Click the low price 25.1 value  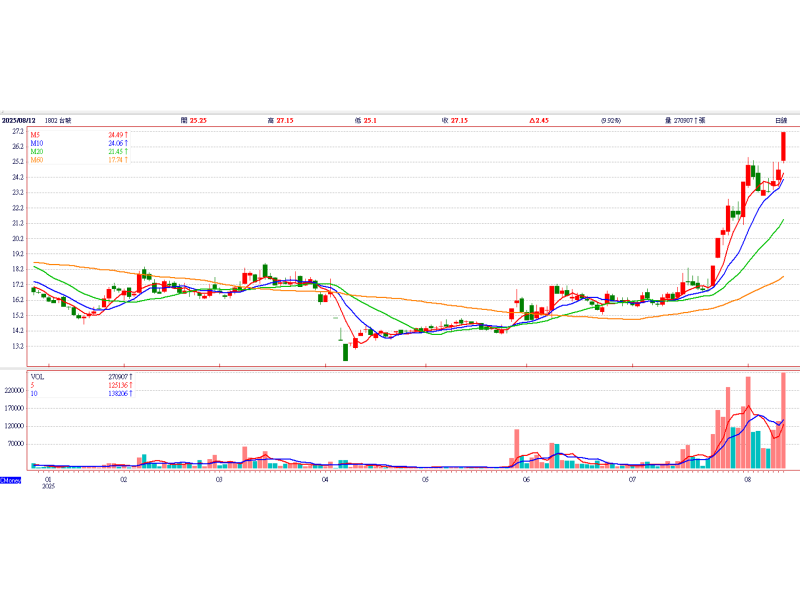point(369,120)
